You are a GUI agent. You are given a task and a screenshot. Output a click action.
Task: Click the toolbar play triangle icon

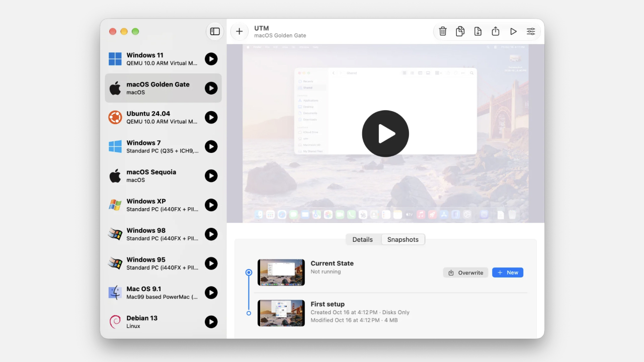coord(513,31)
